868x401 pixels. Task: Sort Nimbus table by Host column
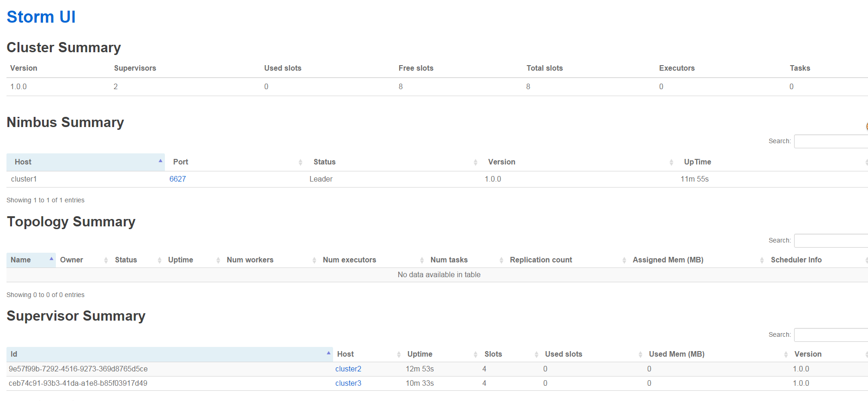pos(85,162)
